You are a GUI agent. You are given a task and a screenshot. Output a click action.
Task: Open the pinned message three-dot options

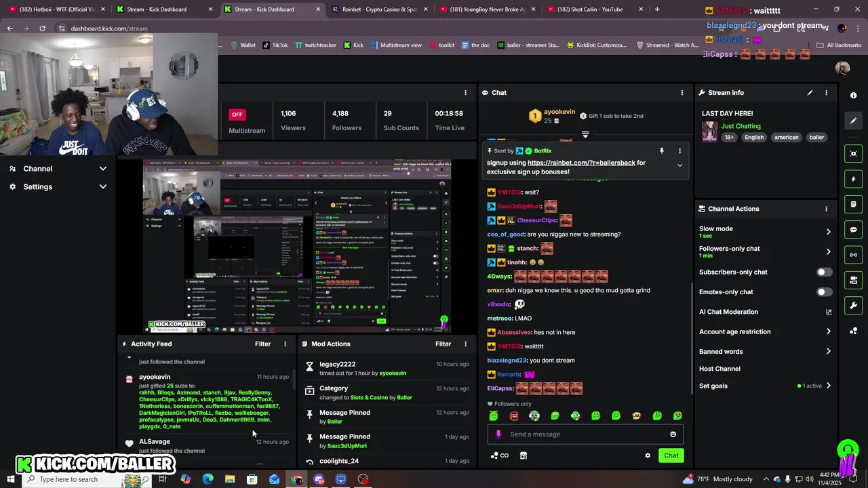tap(679, 151)
